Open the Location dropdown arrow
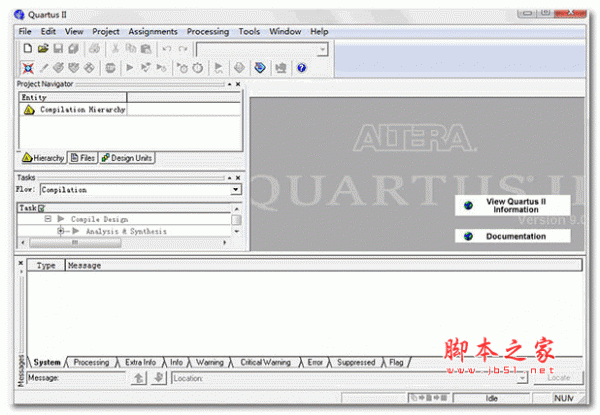The image size is (600, 415). click(x=522, y=378)
